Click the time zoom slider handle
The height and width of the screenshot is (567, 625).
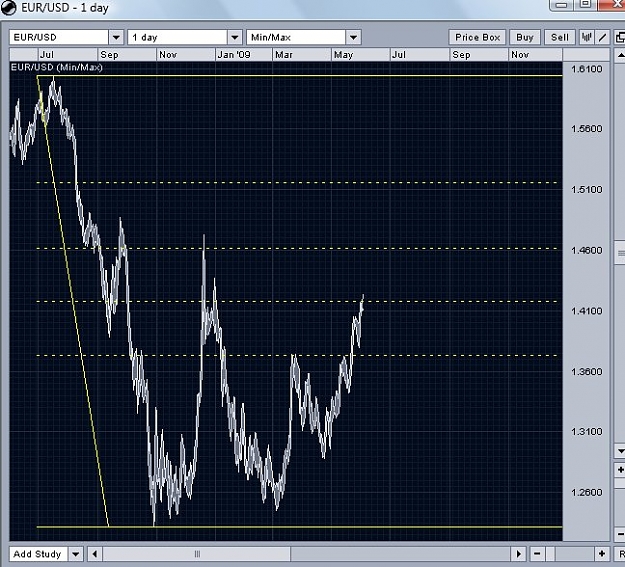[550, 554]
